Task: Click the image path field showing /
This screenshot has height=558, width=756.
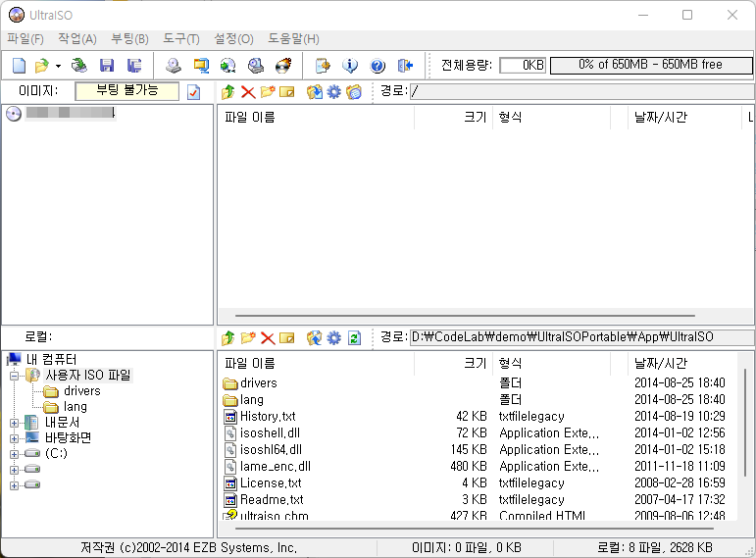Action: [582, 91]
